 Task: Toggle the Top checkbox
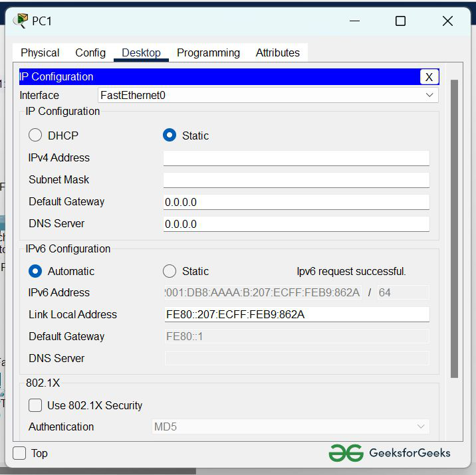(x=20, y=453)
